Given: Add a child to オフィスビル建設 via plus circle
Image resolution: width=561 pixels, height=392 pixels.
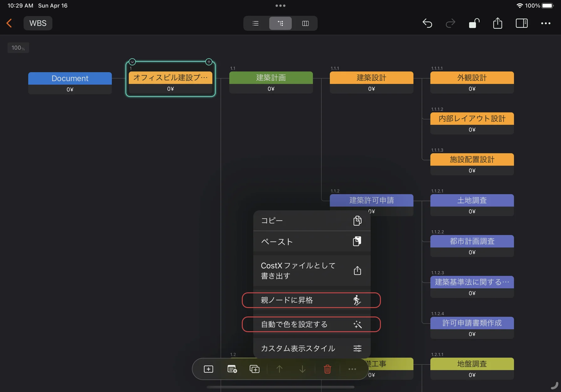Looking at the screenshot, I should point(209,62).
